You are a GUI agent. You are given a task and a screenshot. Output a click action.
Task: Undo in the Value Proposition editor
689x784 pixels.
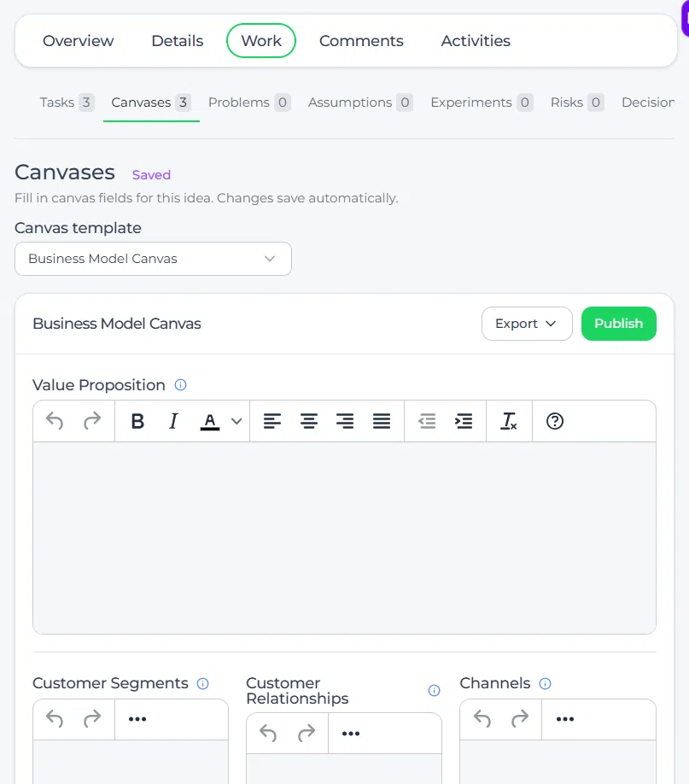[55, 421]
